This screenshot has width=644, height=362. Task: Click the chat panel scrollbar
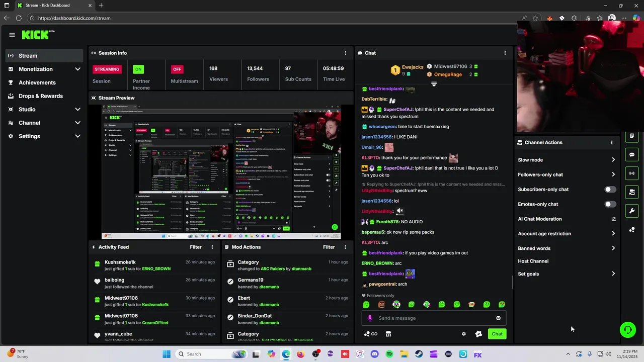tap(513, 282)
